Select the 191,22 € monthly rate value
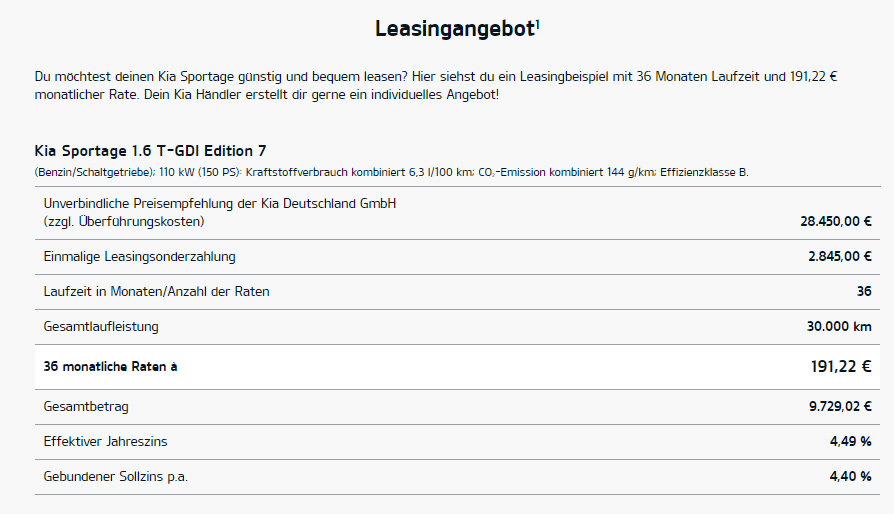 click(x=841, y=367)
